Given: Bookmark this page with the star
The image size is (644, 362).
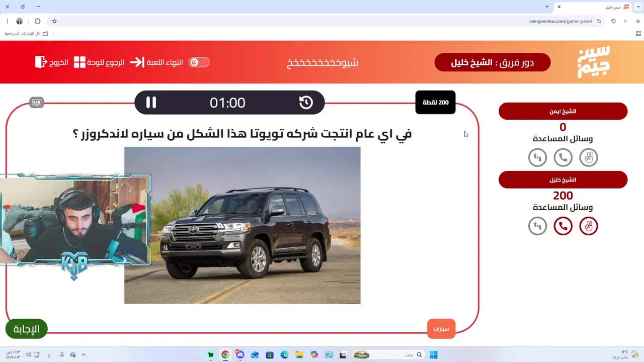Looking at the screenshot, I should point(54,21).
